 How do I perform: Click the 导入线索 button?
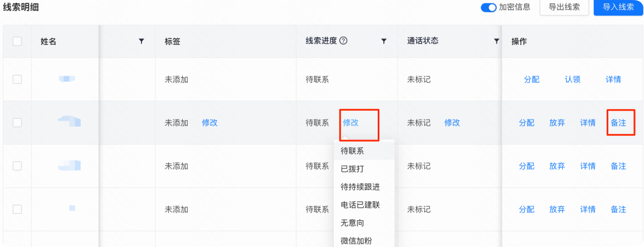pos(618,7)
